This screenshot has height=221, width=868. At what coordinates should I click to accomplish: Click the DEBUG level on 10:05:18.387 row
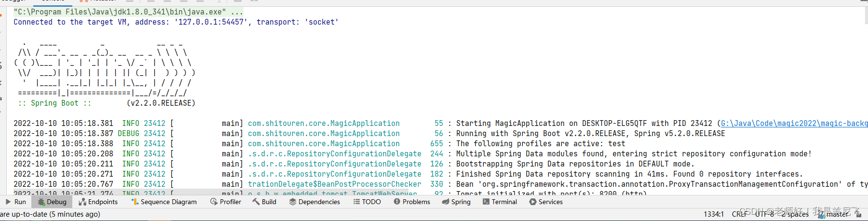[128, 134]
